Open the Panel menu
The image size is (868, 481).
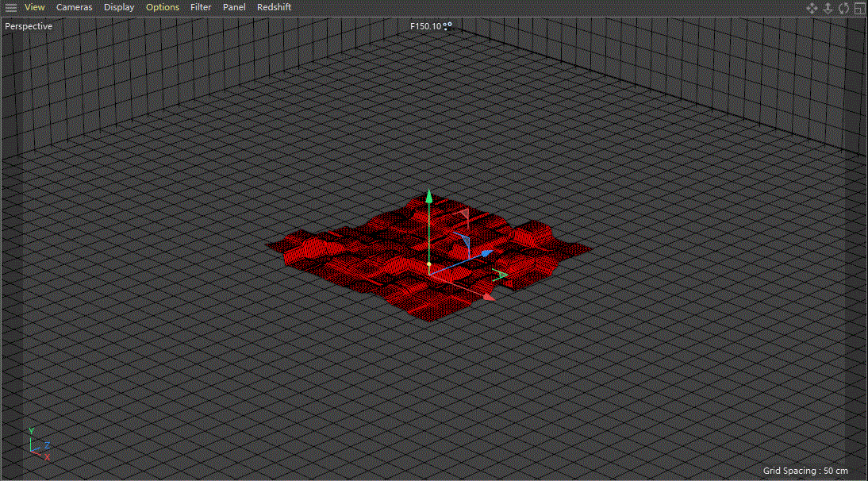pyautogui.click(x=234, y=7)
